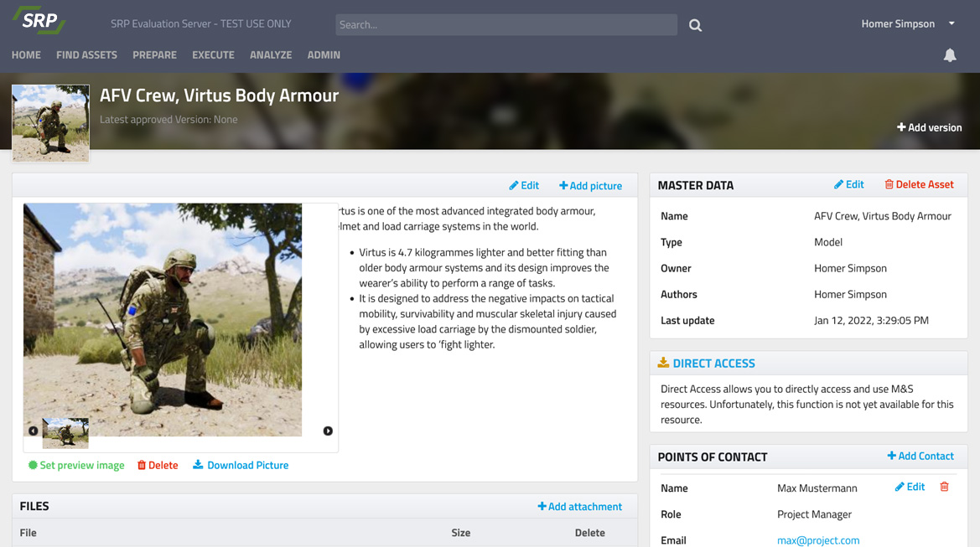The height and width of the screenshot is (547, 980).
Task: Open the max@project.com email link
Action: tap(818, 540)
